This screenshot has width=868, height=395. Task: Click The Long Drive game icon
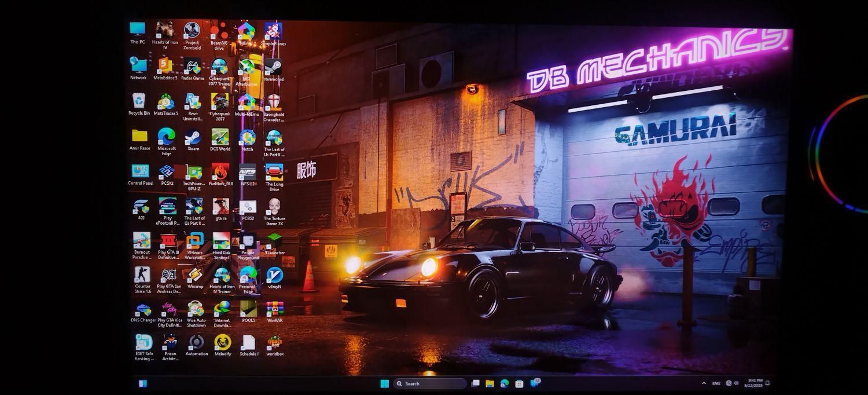pos(274,178)
